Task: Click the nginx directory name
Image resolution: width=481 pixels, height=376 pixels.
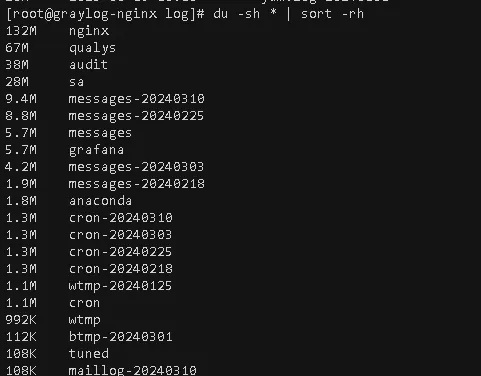Action: (x=89, y=31)
